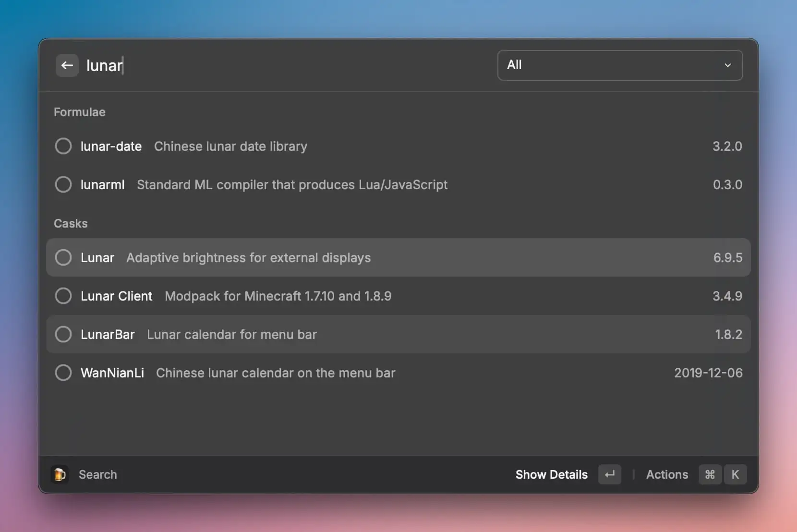Viewport: 797px width, 532px height.
Task: Click the K key icon beside Actions
Action: (735, 474)
